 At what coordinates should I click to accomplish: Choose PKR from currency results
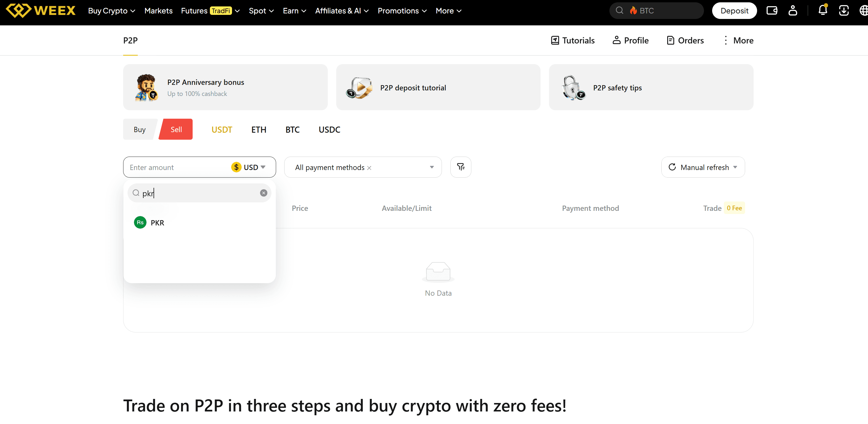coord(199,222)
